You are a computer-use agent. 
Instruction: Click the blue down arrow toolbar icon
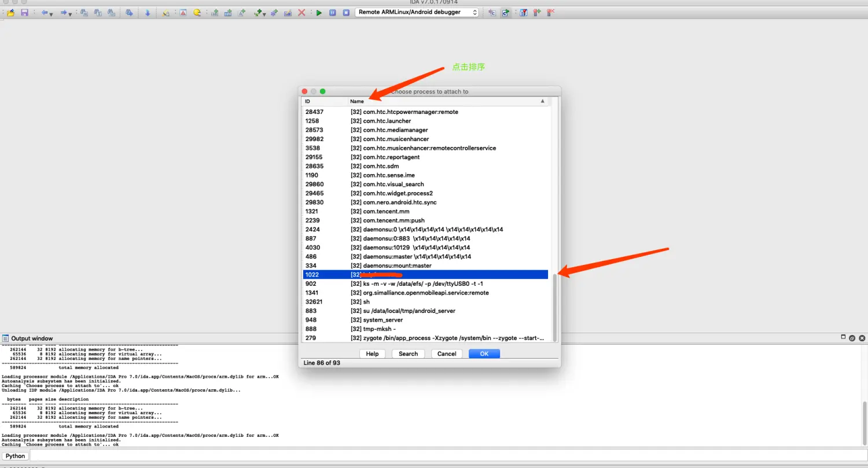click(x=148, y=13)
